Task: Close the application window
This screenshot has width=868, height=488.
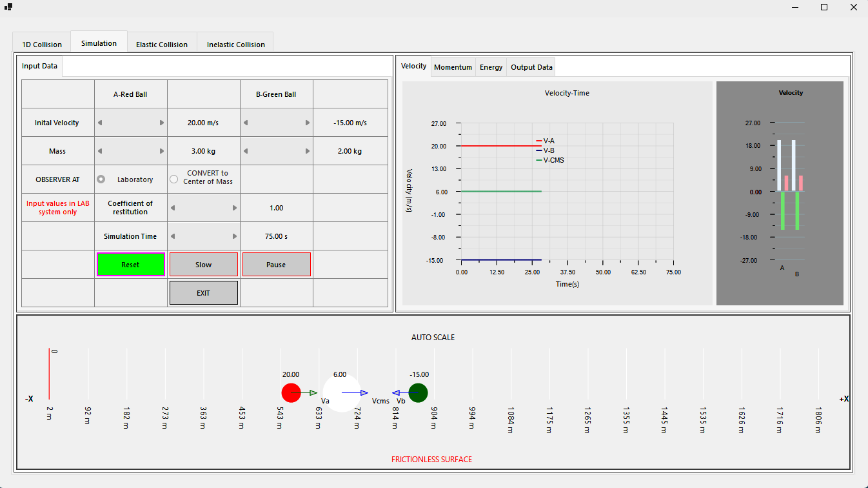Action: [x=853, y=7]
